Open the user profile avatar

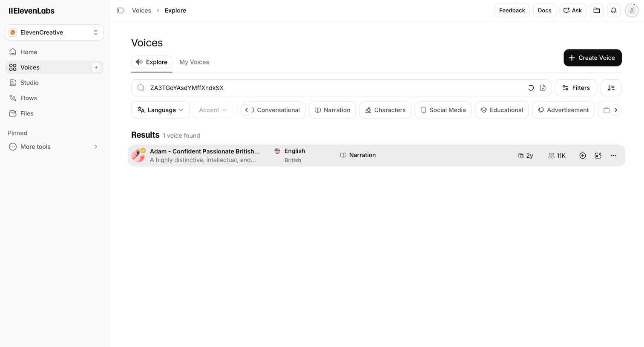coord(632,10)
